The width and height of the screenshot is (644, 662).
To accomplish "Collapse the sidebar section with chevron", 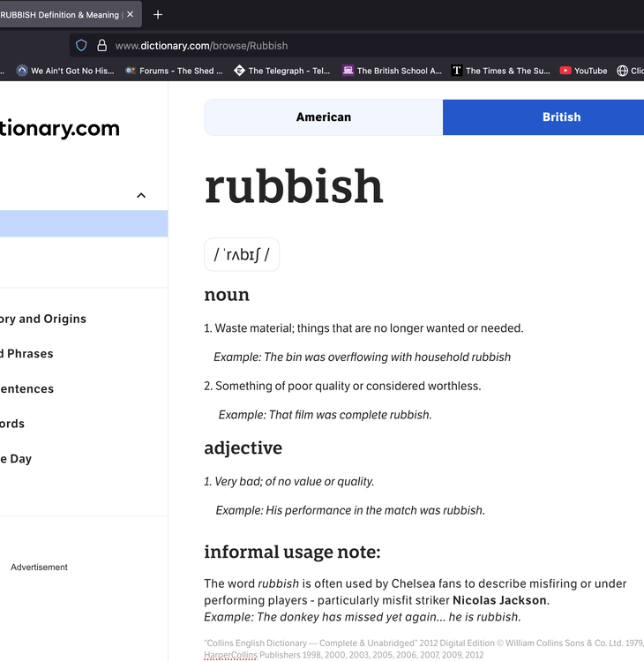I will click(141, 195).
